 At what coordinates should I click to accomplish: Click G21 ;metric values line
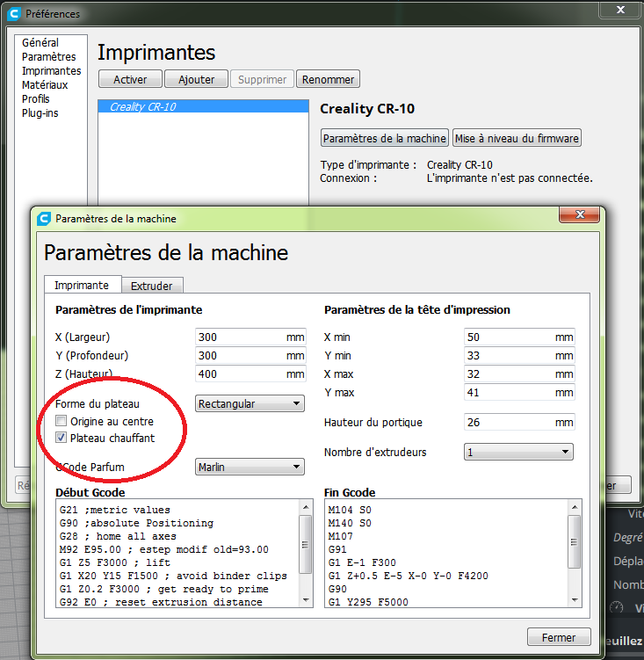(x=115, y=510)
